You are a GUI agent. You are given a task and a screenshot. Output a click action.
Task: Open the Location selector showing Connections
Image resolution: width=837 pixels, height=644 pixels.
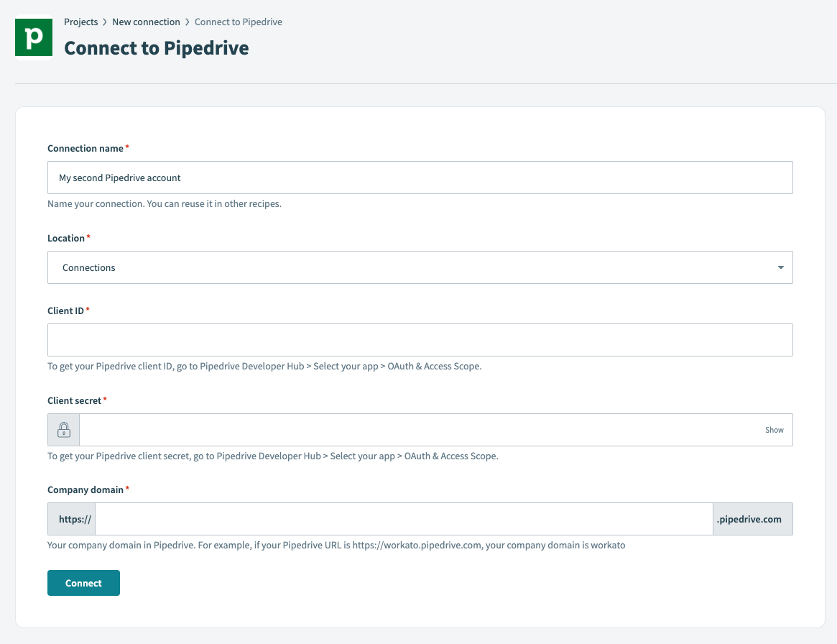coord(420,267)
